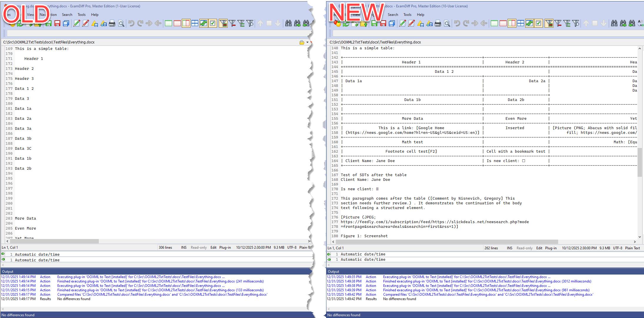Toggle the checkmark toolbar button in NEW window
The height and width of the screenshot is (318, 644).
click(x=538, y=23)
